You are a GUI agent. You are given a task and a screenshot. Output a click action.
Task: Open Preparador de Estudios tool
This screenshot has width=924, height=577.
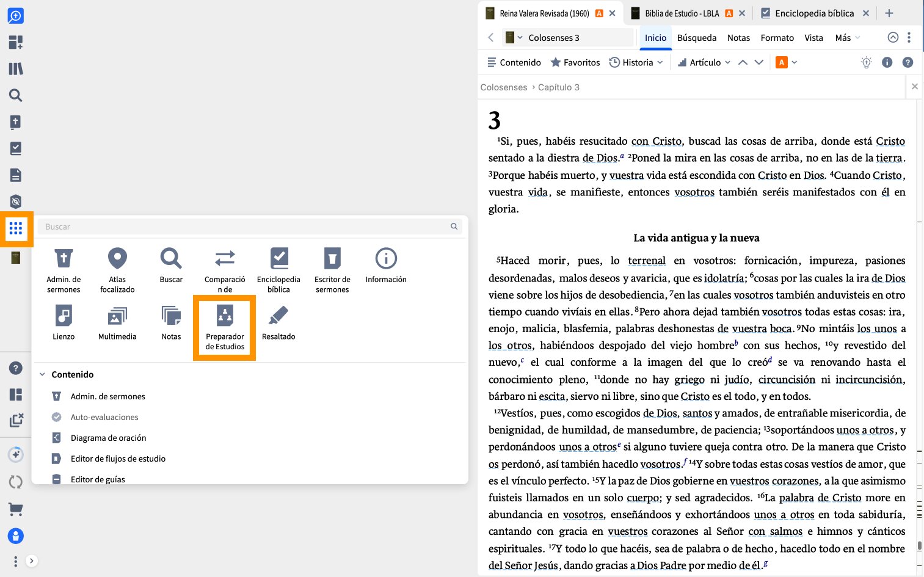click(x=225, y=328)
